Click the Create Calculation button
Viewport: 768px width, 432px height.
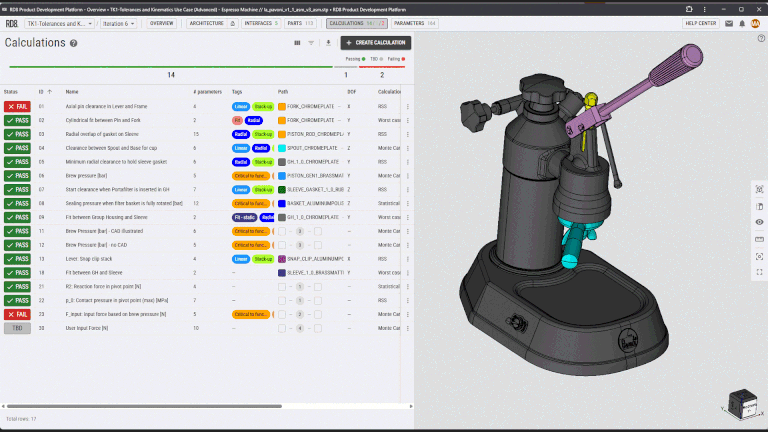[376, 43]
